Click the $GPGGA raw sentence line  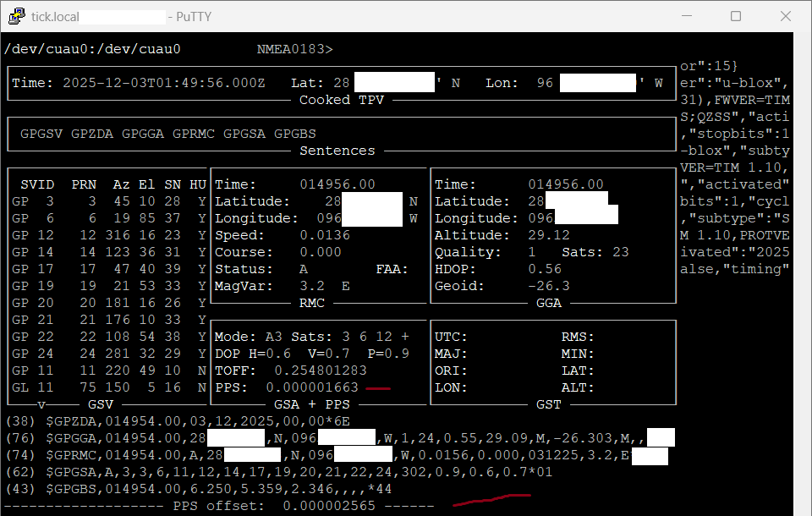coord(340,438)
